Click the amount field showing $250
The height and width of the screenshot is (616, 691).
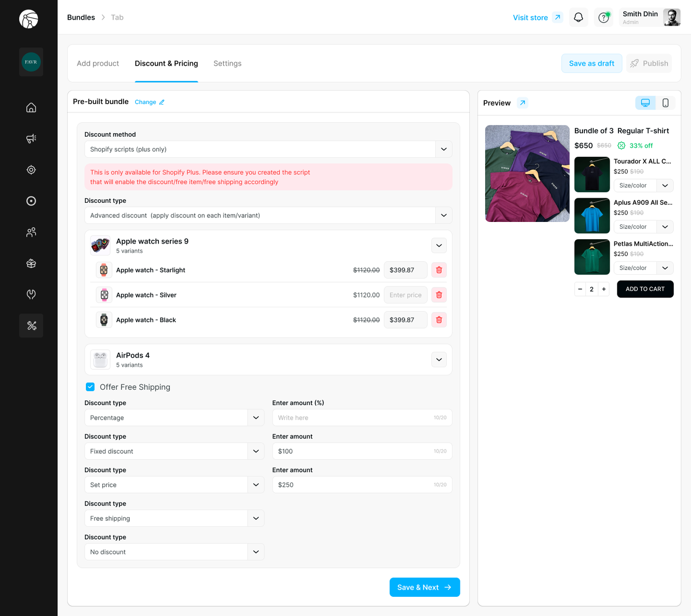[x=362, y=485]
